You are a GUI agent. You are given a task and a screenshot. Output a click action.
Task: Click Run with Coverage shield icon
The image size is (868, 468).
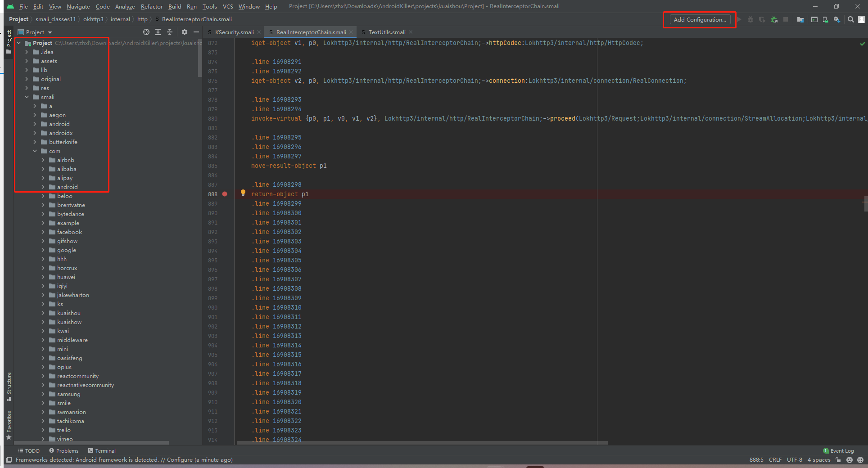pos(762,19)
